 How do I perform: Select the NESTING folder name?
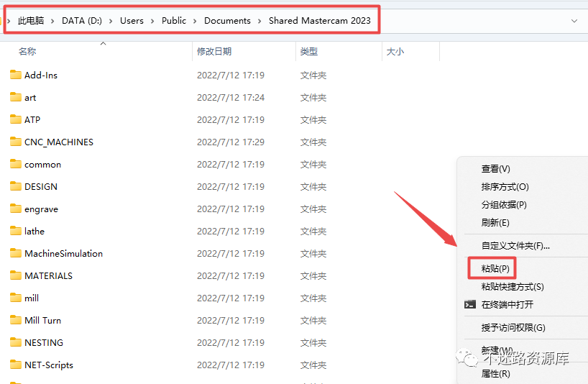point(44,343)
